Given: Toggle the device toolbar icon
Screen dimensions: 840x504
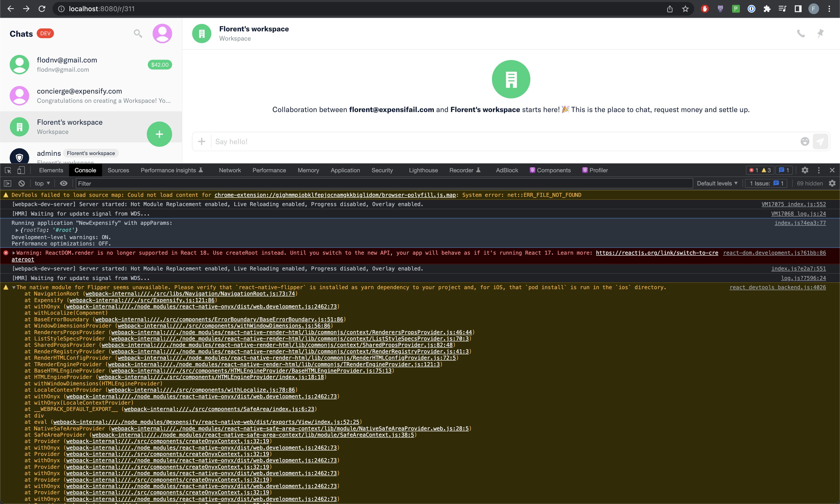Looking at the screenshot, I should click(x=21, y=170).
